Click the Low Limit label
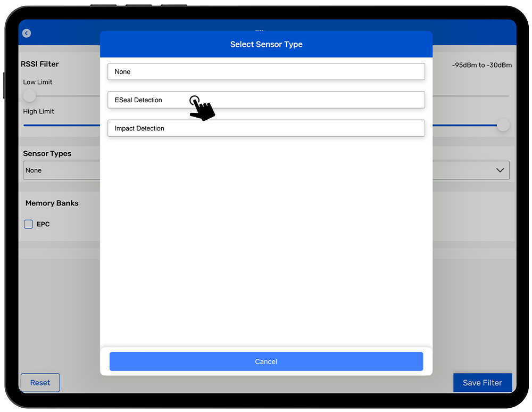 [38, 82]
